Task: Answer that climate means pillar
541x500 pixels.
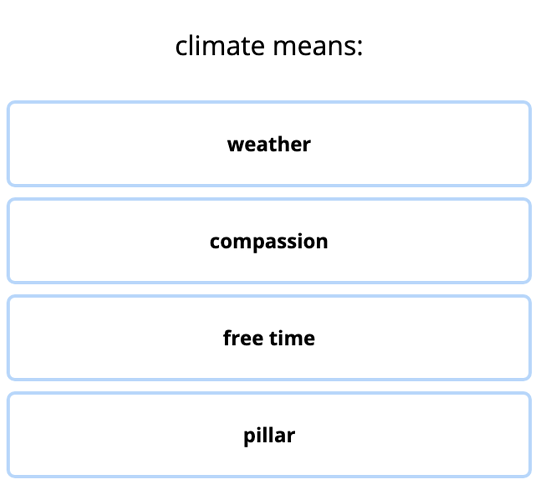Action: (x=269, y=435)
